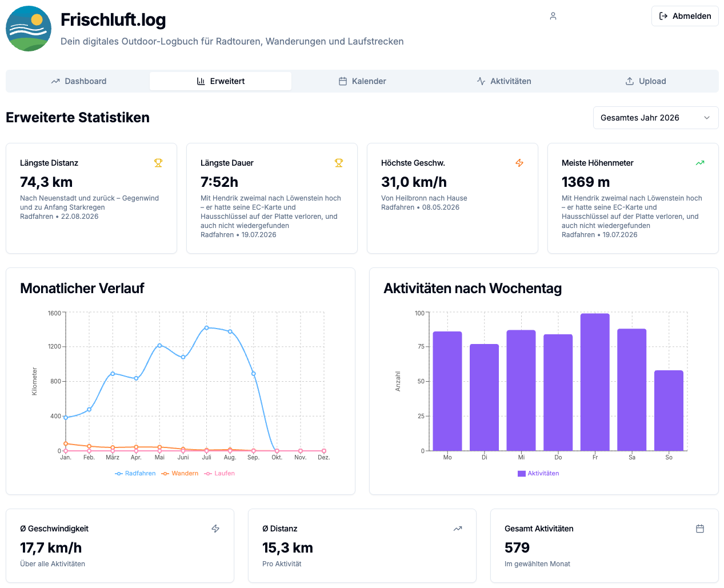724x588 pixels.
Task: Click the Tuesday bar in weekday chart
Action: 484,398
